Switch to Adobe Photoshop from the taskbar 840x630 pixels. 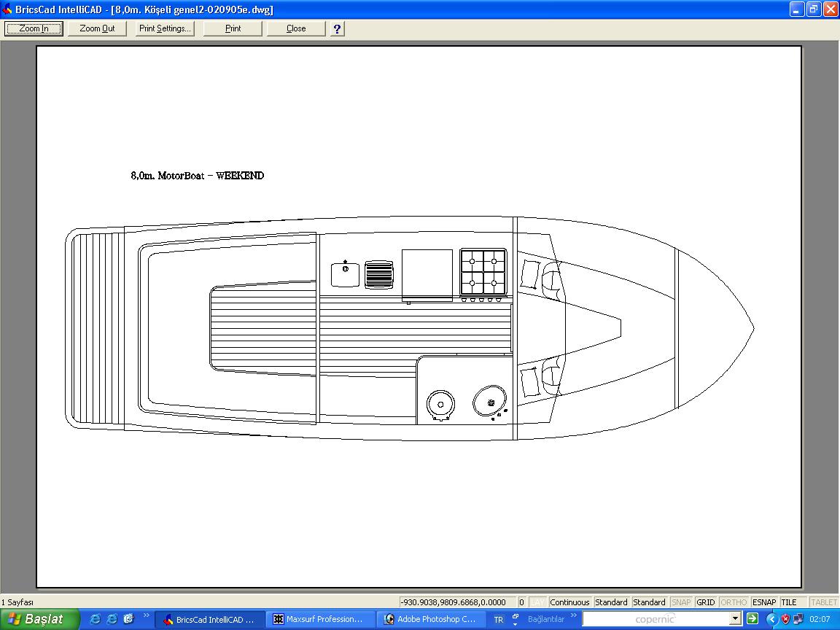click(431, 619)
